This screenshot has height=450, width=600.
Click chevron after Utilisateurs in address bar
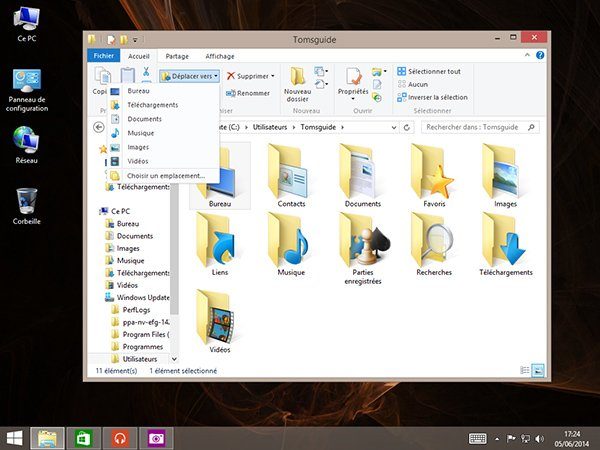293,127
